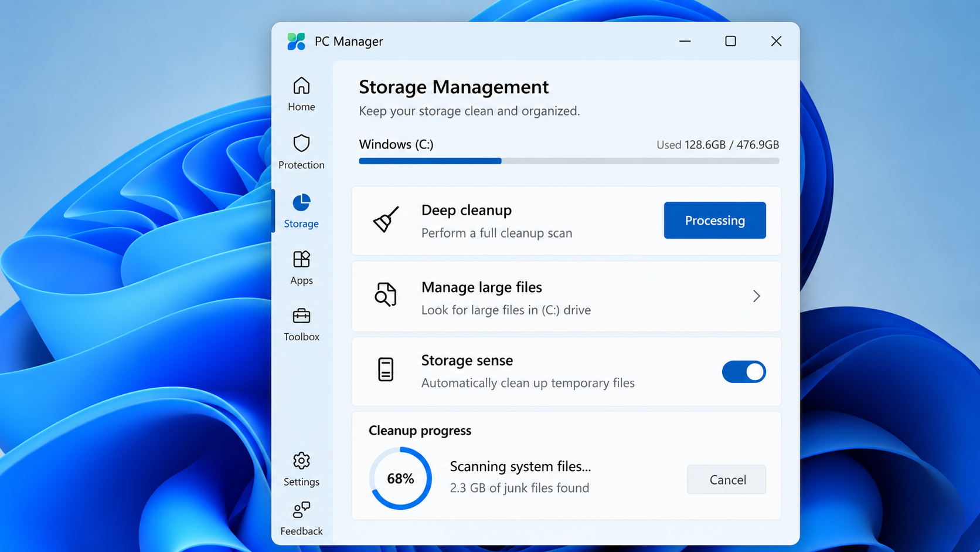The image size is (980, 552).
Task: Open the Home section in sidebar
Action: coord(301,94)
